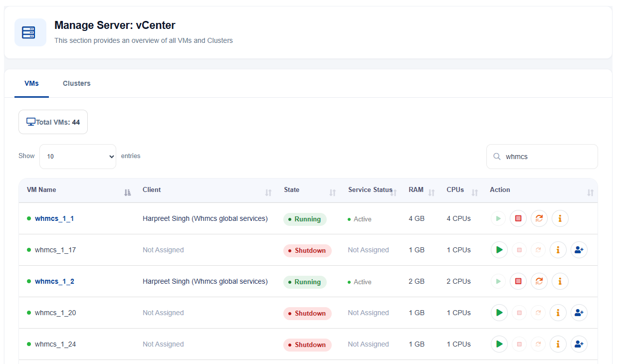Viewport: 617px width, 364px height.
Task: Click the Total VMs: 44 button
Action: tap(53, 122)
